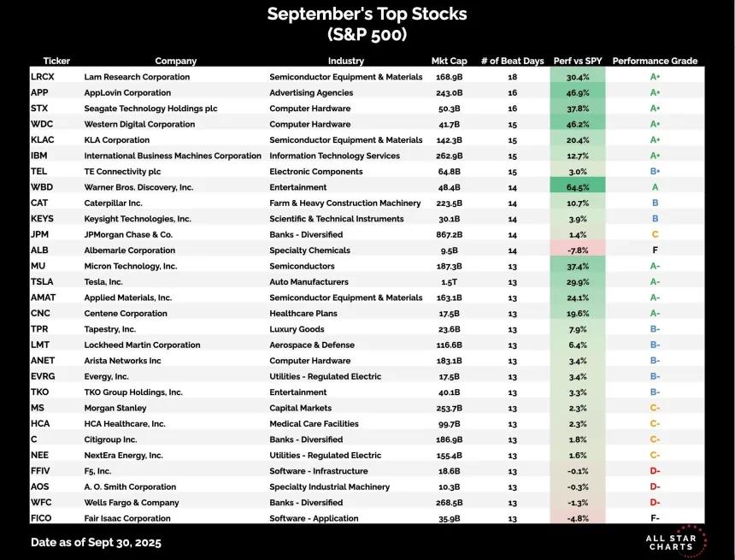This screenshot has width=735, height=560.
Task: Click the All Star Charts logo
Action: (x=675, y=542)
